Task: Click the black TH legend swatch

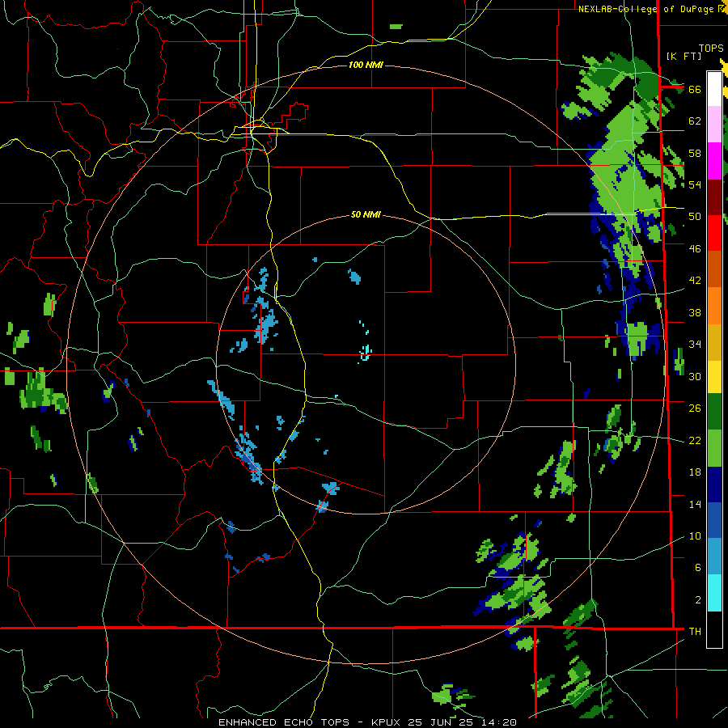Action: pyautogui.click(x=714, y=629)
